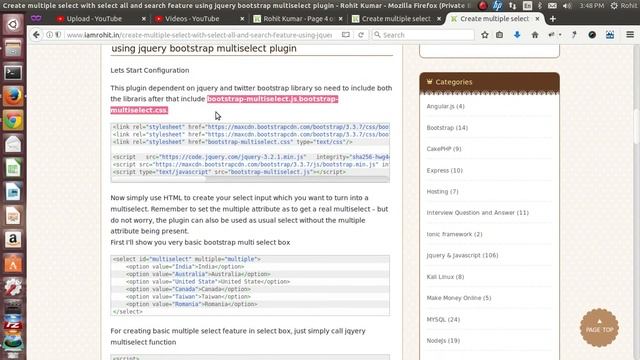Click the clock showing 3:48 PM
Image resolution: width=640 pixels, height=360 pixels.
pos(591,6)
